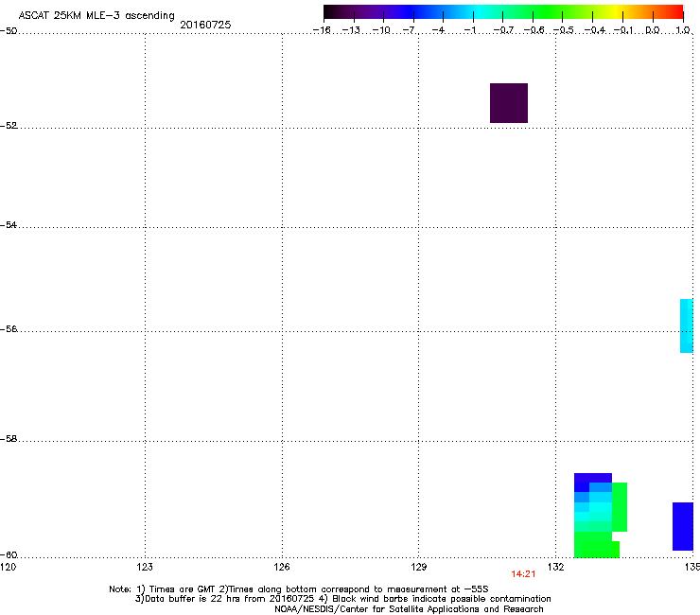The height and width of the screenshot is (615, 700).
Task: Click the -52 latitude axis label
Action: click(9, 126)
